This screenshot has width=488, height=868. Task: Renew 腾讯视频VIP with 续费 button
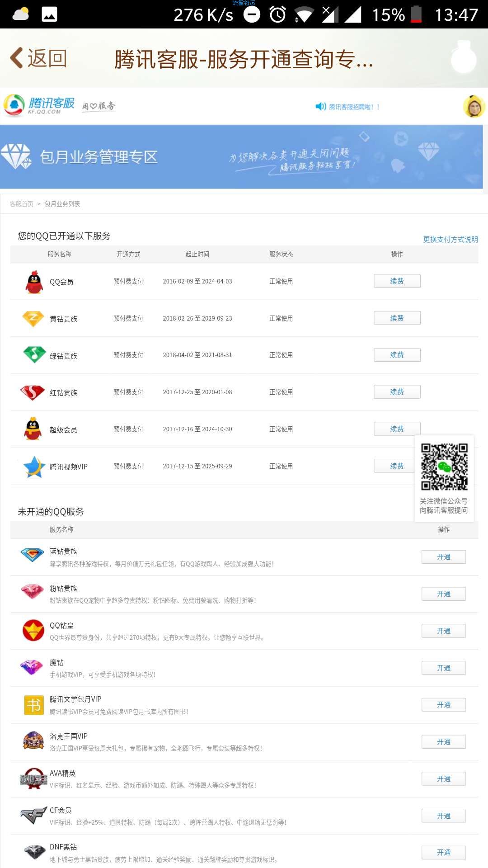394,466
